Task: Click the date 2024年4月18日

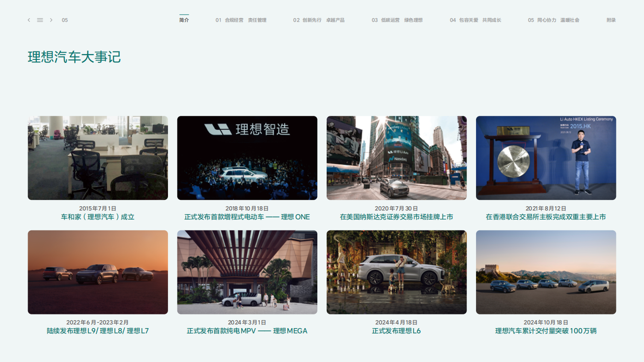Action: [x=396, y=323]
